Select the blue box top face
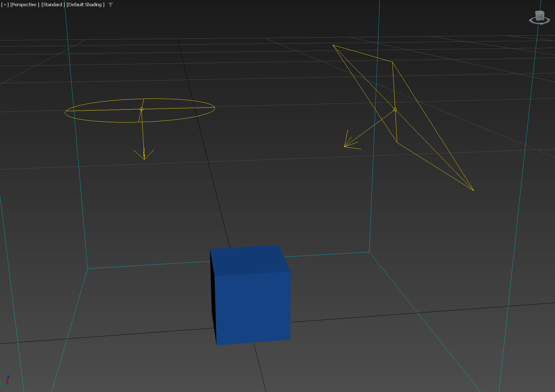Screen dimensions: 555x392 tap(248, 260)
